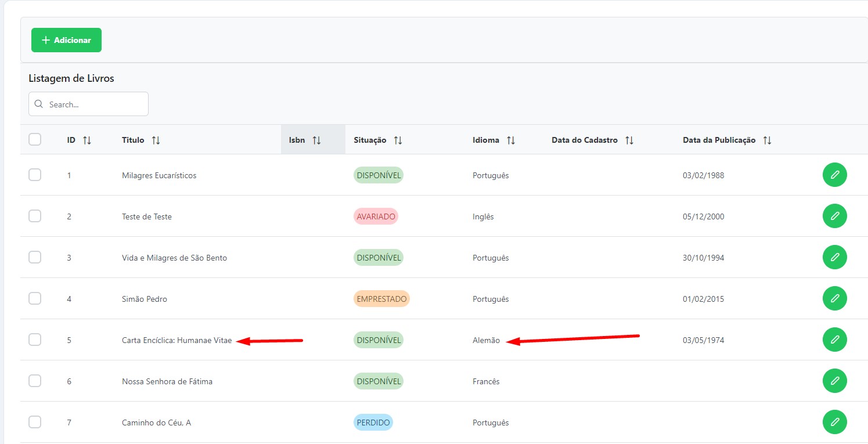Edit Milagres Eucarísticos with pencil icon
Image resolution: width=868 pixels, height=444 pixels.
point(835,175)
